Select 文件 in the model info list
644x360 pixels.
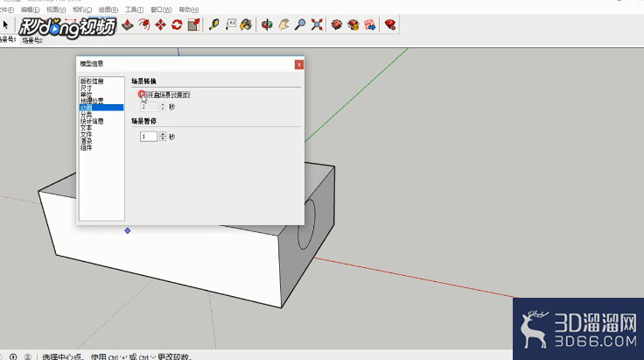pos(87,134)
